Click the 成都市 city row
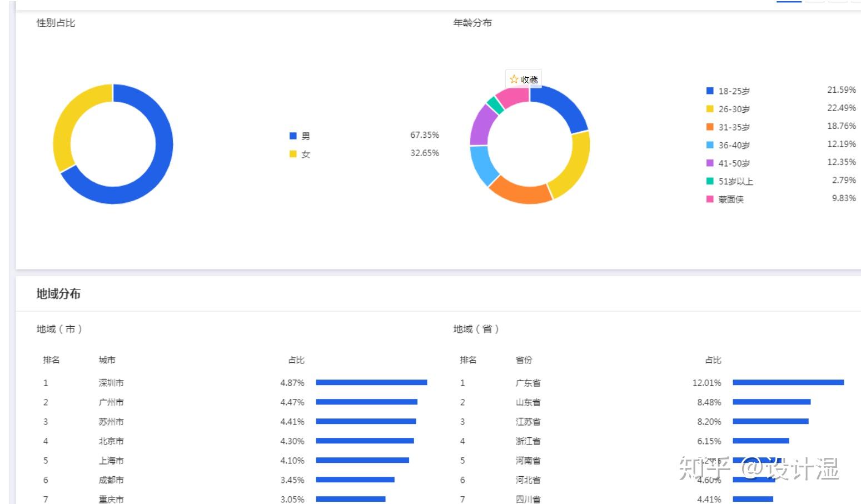 [235, 480]
